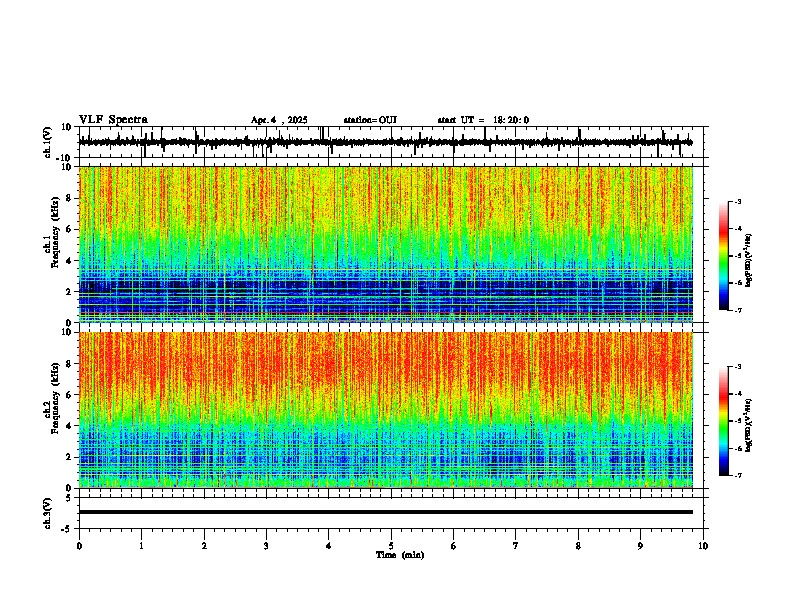
Task: Click the ch.3(V) axis label
Action: pos(48,514)
